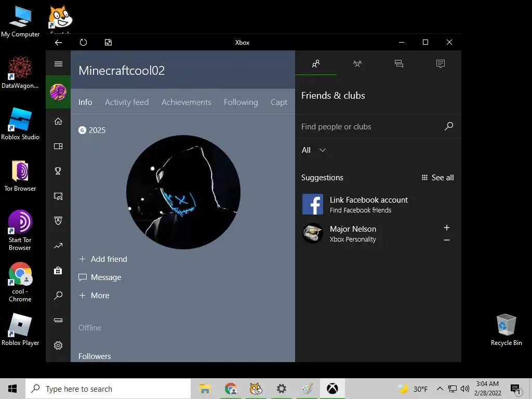This screenshot has width=532, height=399.
Task: Open the pop-out window icon in title bar
Action: (108, 43)
